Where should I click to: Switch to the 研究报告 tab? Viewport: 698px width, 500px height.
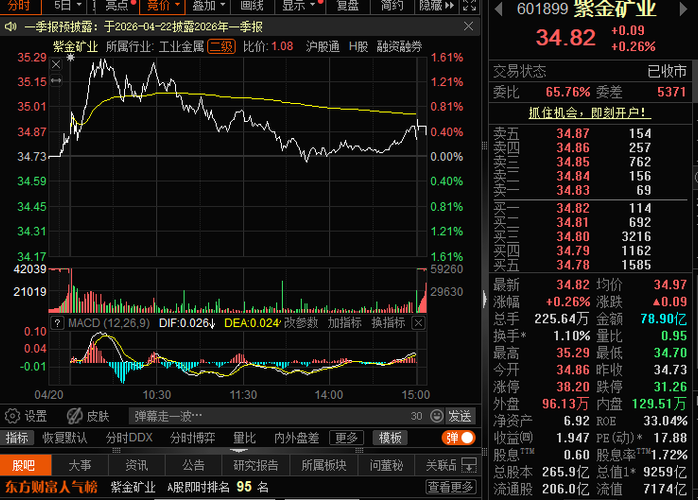pos(256,466)
